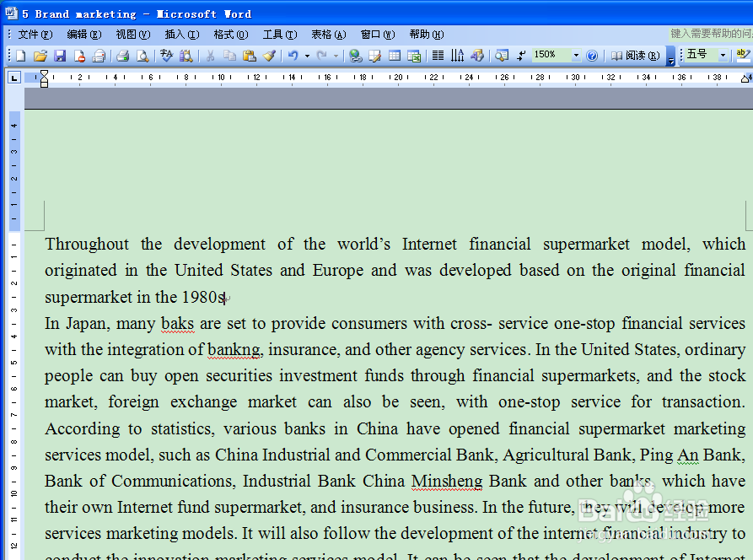Open Word Help question mark icon

(x=592, y=56)
